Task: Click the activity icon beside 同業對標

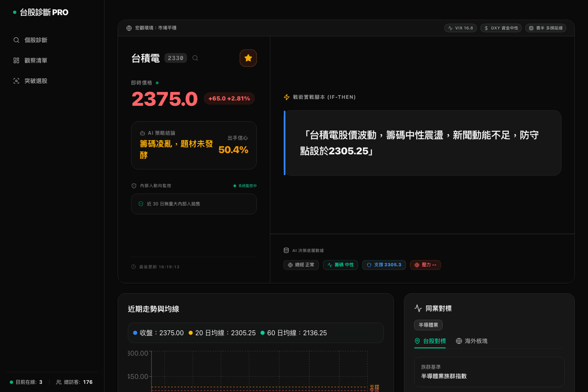Action: 418,308
